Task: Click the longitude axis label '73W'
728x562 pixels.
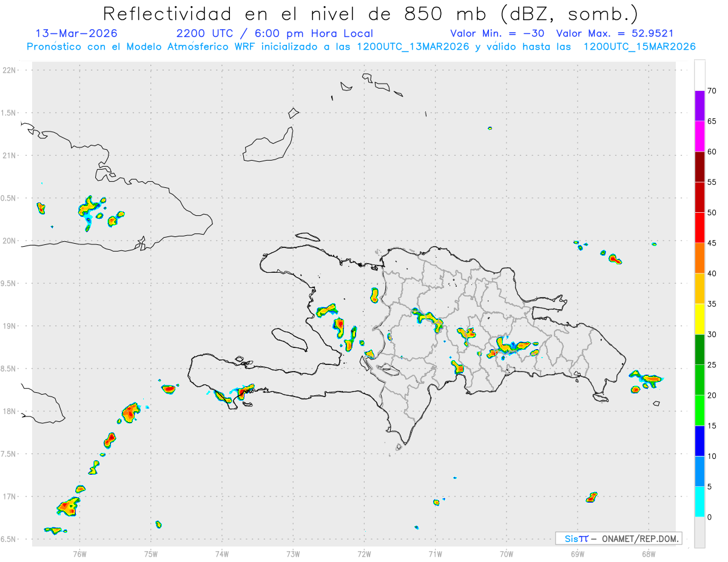Action: pyautogui.click(x=293, y=554)
